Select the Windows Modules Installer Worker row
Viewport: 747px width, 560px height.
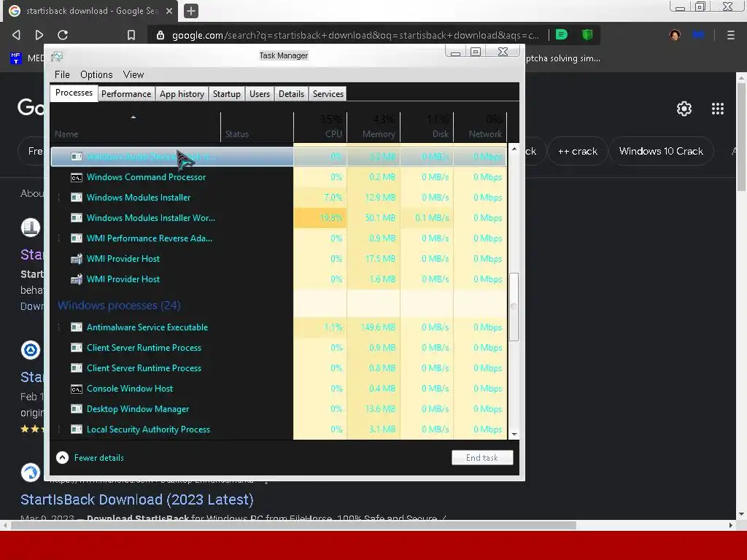278,218
